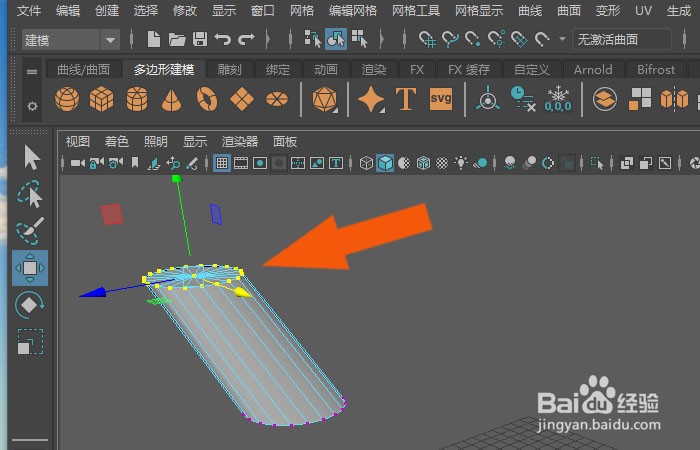Switch to the Bifrost shelf tab
700x450 pixels.
tap(656, 70)
